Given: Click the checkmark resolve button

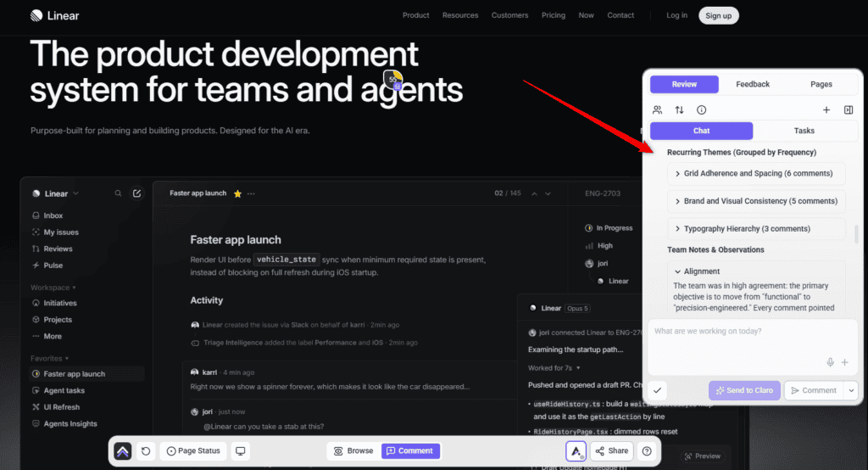Looking at the screenshot, I should point(657,390).
